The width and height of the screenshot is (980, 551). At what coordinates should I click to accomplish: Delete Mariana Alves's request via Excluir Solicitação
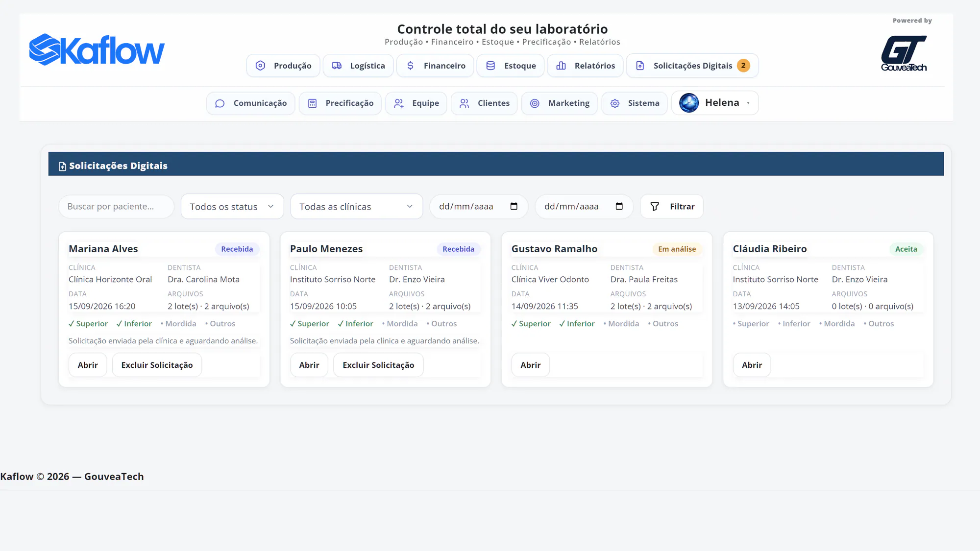point(157,365)
